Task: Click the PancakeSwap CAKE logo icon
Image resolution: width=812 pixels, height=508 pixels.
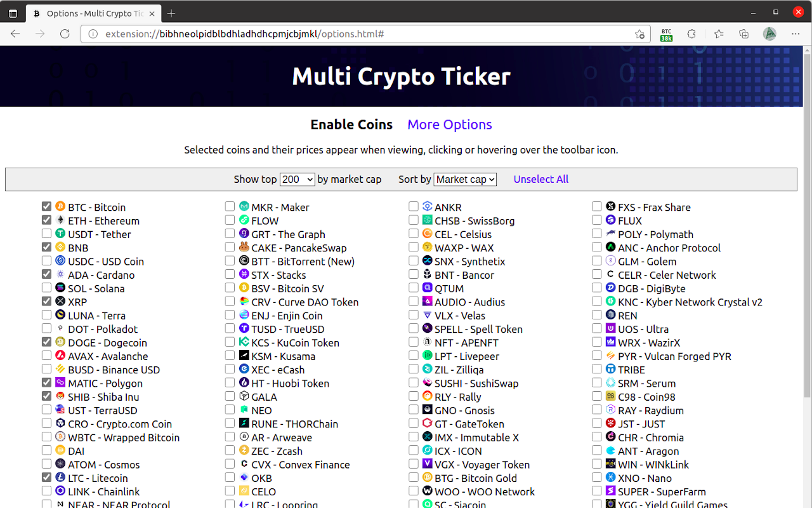Action: [244, 248]
